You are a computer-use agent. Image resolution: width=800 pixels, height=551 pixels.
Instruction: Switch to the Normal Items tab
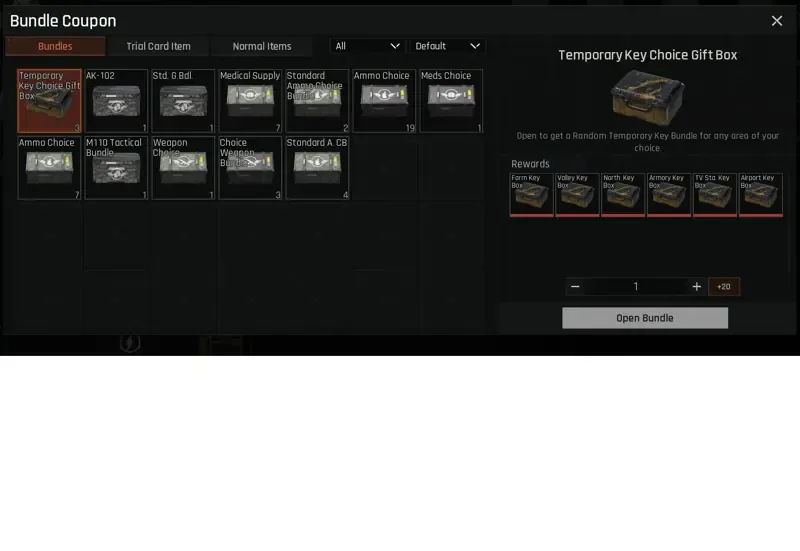pos(262,46)
